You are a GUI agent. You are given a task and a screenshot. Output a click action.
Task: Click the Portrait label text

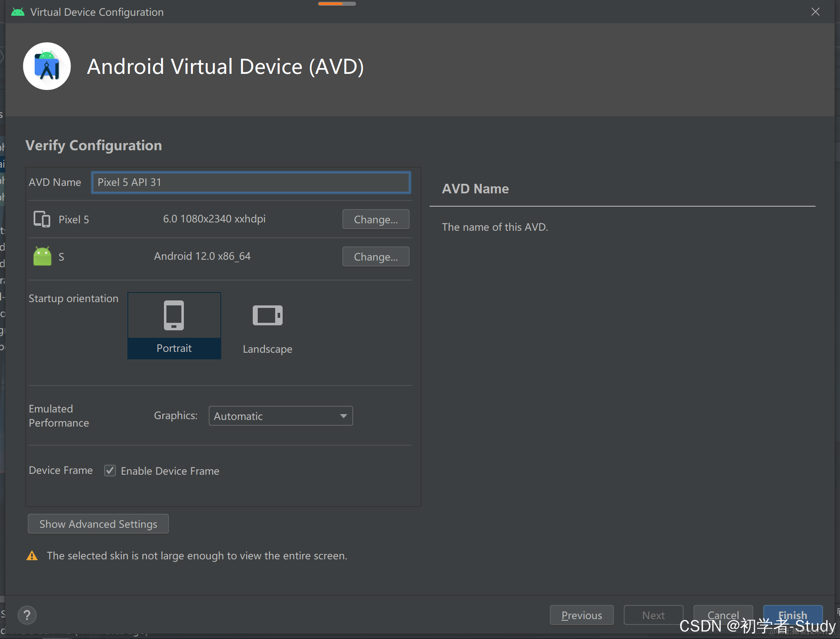(x=174, y=348)
